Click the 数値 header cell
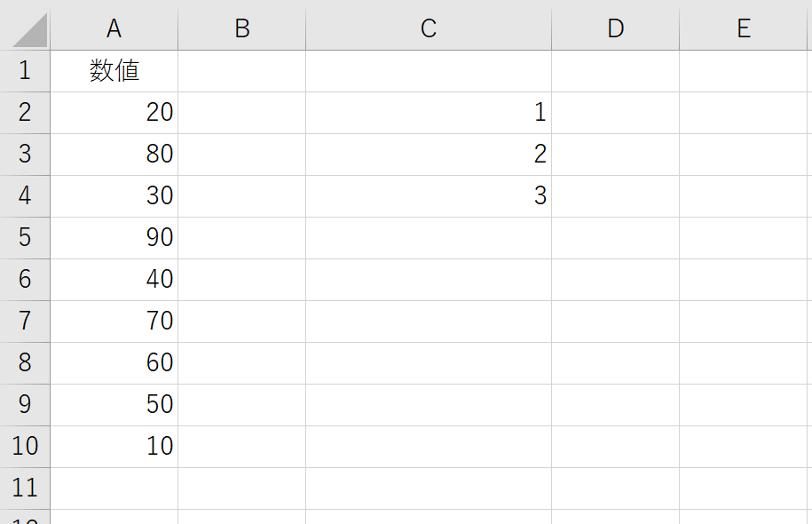Image resolution: width=812 pixels, height=524 pixels. click(x=114, y=71)
